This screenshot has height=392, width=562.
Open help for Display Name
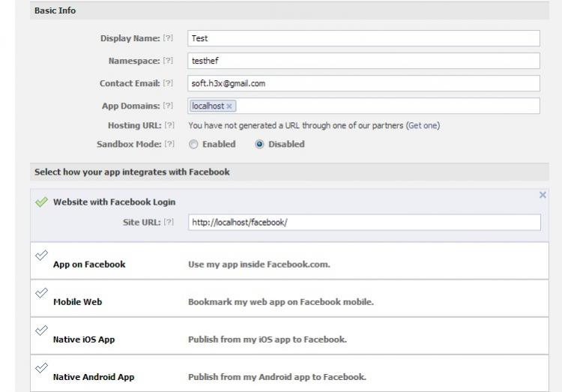click(168, 38)
